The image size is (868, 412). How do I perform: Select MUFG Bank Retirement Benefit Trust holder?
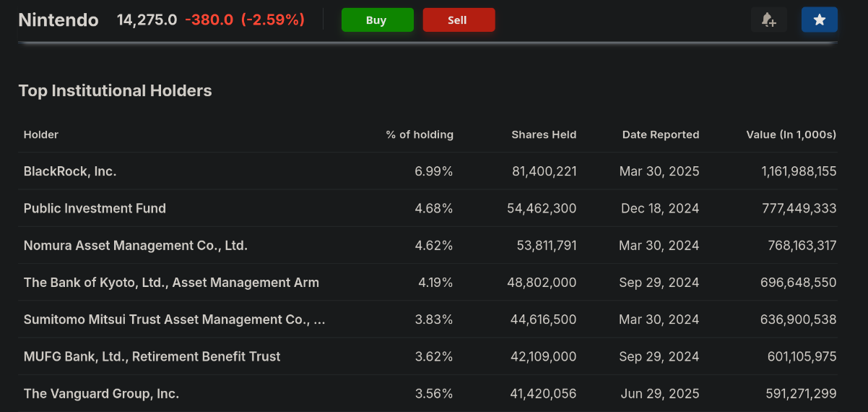[x=152, y=356]
